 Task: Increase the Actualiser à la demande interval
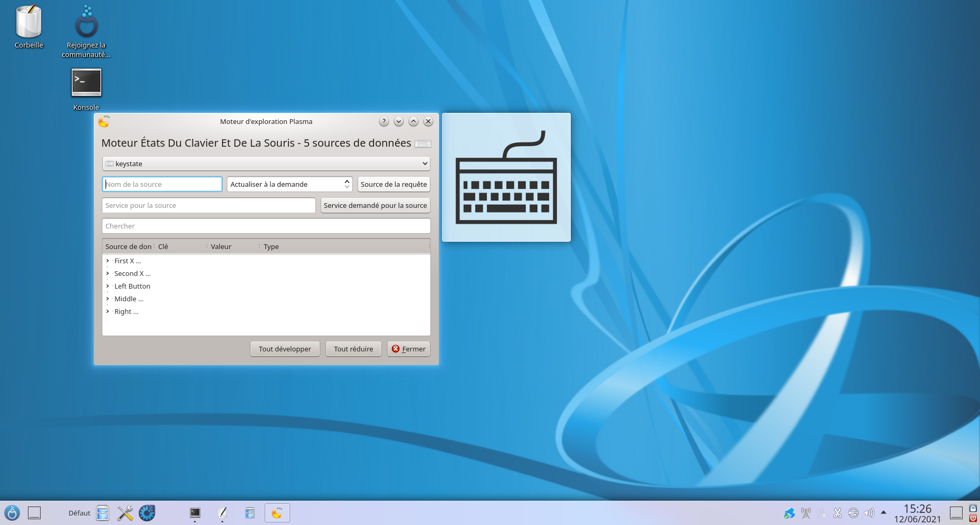click(347, 182)
